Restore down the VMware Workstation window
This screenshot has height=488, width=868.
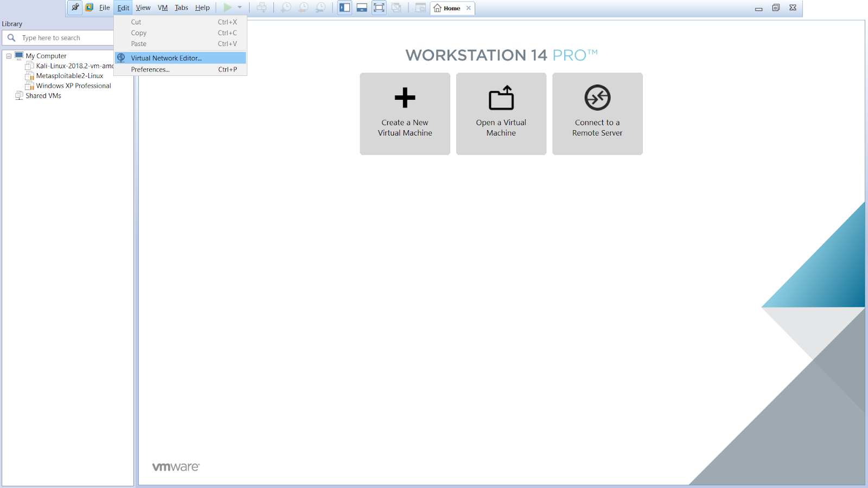click(x=776, y=8)
